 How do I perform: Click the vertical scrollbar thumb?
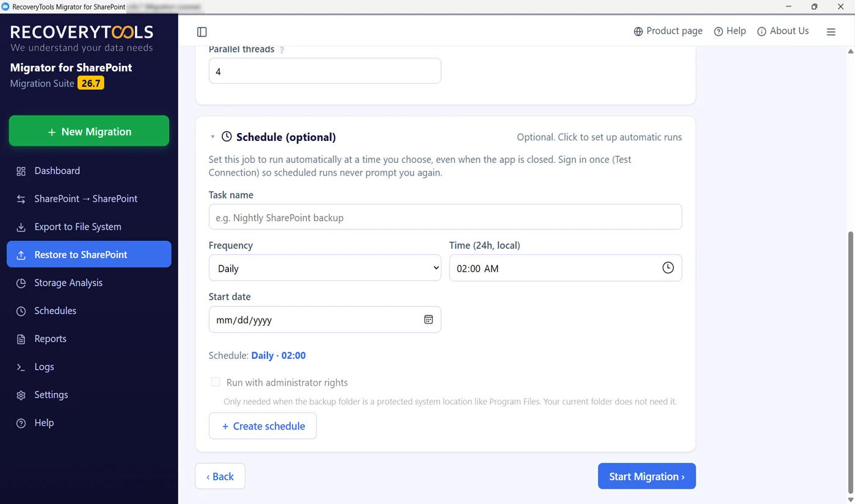(x=851, y=363)
